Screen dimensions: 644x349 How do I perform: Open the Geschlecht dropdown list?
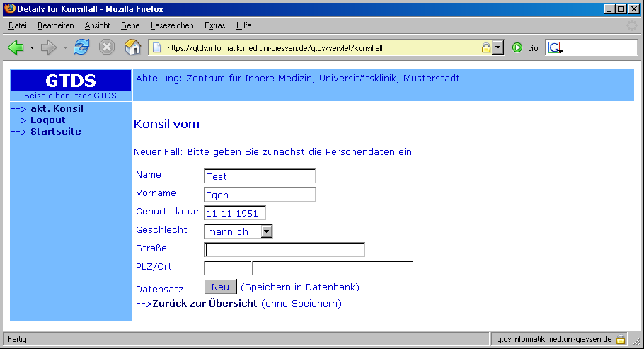(266, 231)
